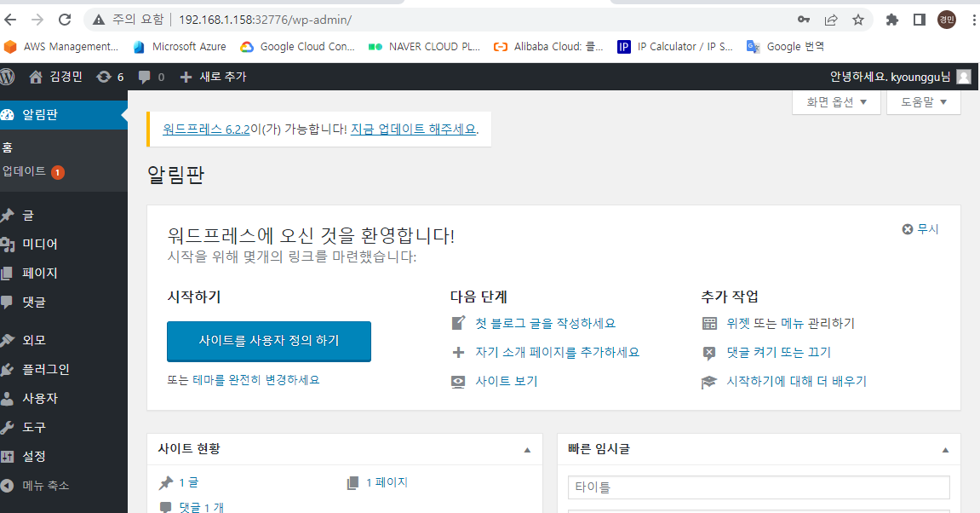The height and width of the screenshot is (513, 980).
Task: Expand the 도움말 dropdown
Action: tap(924, 102)
